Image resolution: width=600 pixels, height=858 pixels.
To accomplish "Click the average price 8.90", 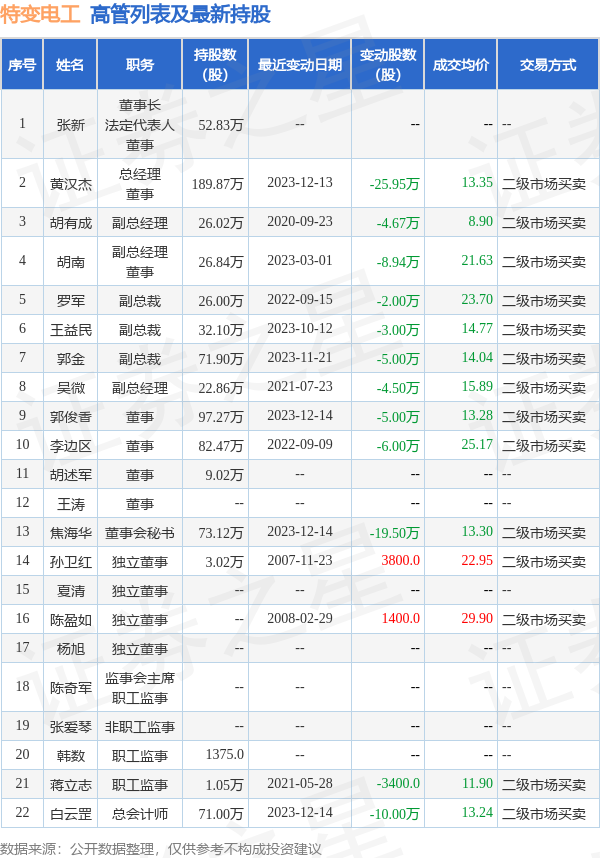I will click(x=480, y=221).
